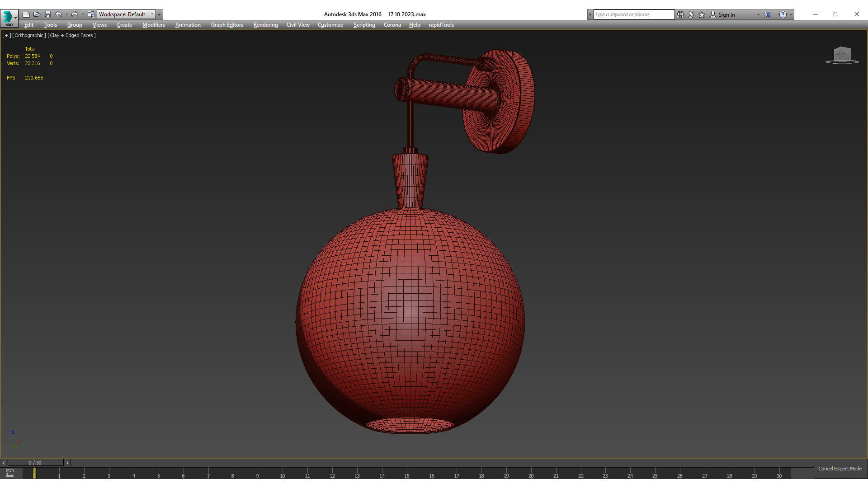Click the search keyword input field

pos(634,14)
